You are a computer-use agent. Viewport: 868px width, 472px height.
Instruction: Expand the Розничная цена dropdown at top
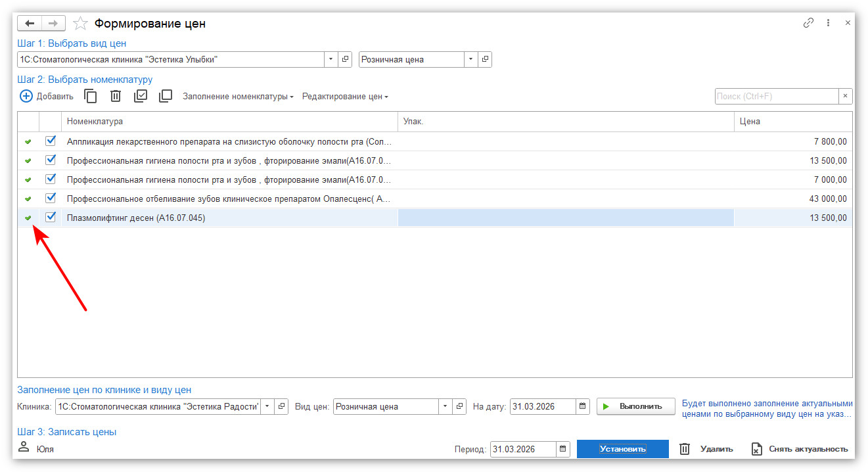point(470,59)
